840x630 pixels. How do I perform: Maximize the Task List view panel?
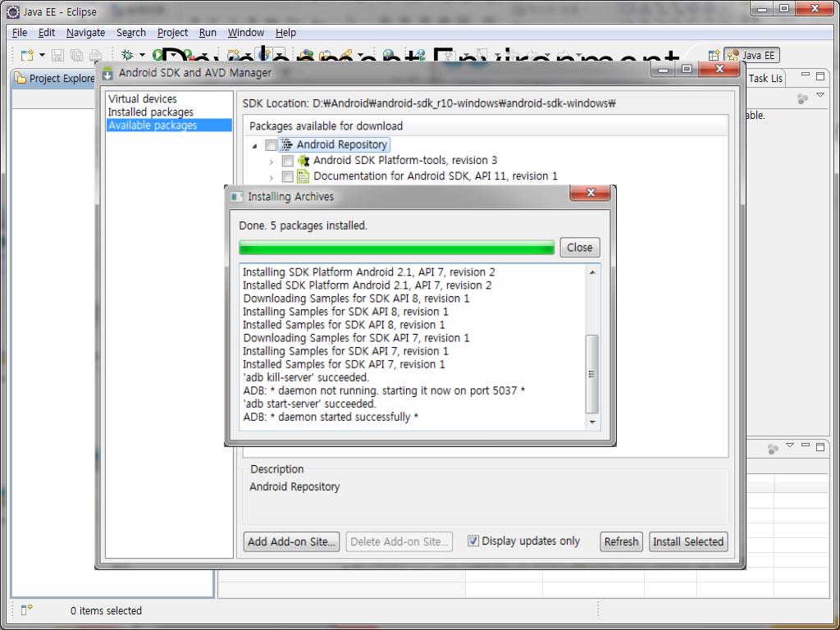coord(820,76)
